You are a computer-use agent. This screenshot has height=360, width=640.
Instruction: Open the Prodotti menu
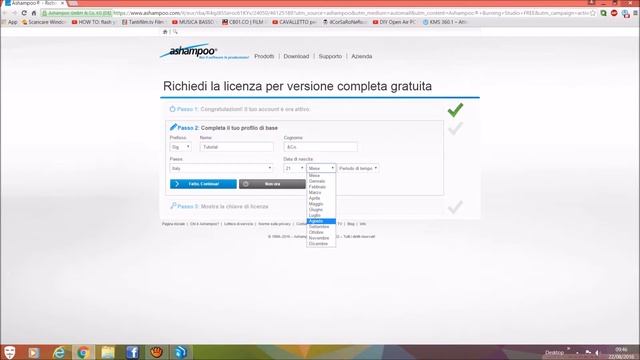tap(264, 56)
